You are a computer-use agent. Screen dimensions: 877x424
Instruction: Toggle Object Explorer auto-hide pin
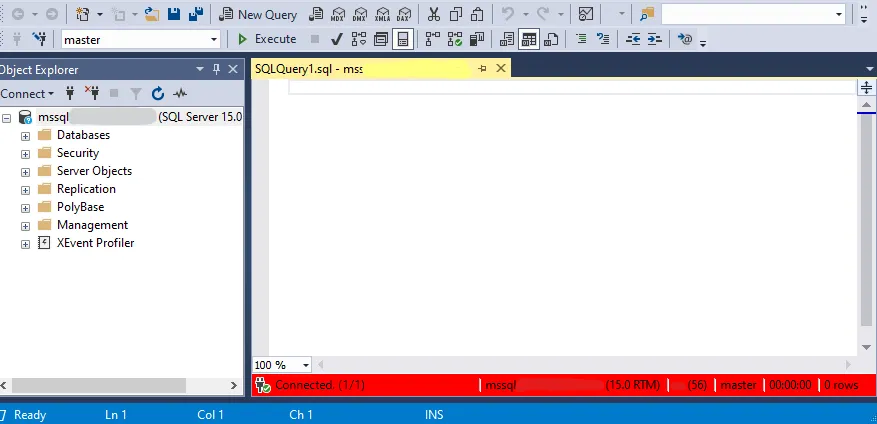point(216,69)
